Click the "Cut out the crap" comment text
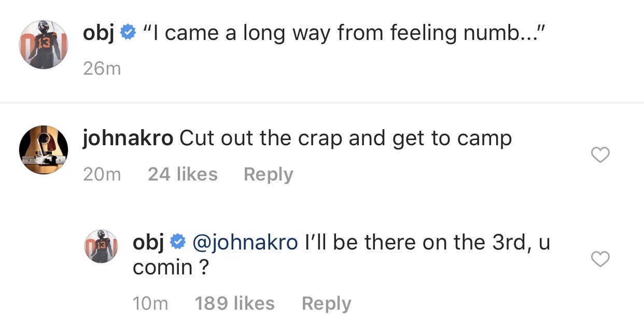 [x=345, y=139]
